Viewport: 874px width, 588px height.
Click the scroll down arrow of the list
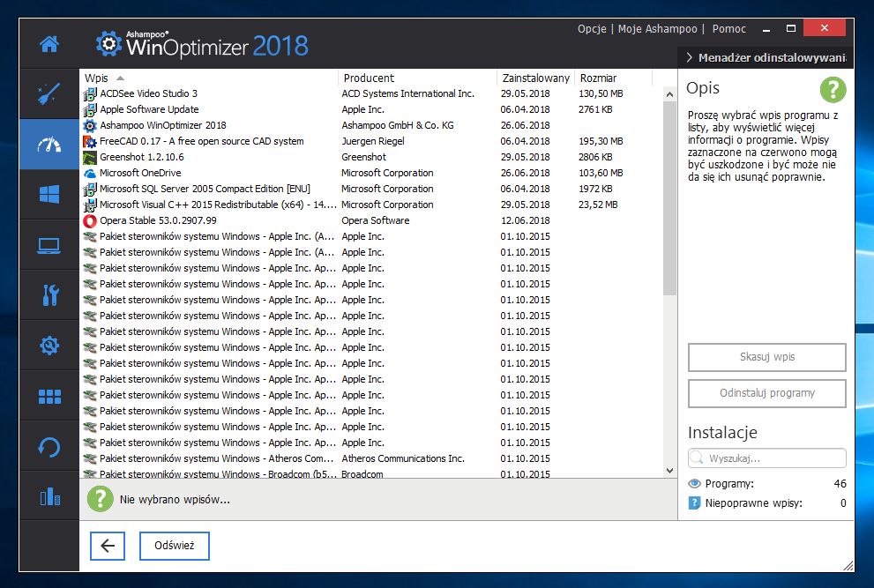(669, 471)
